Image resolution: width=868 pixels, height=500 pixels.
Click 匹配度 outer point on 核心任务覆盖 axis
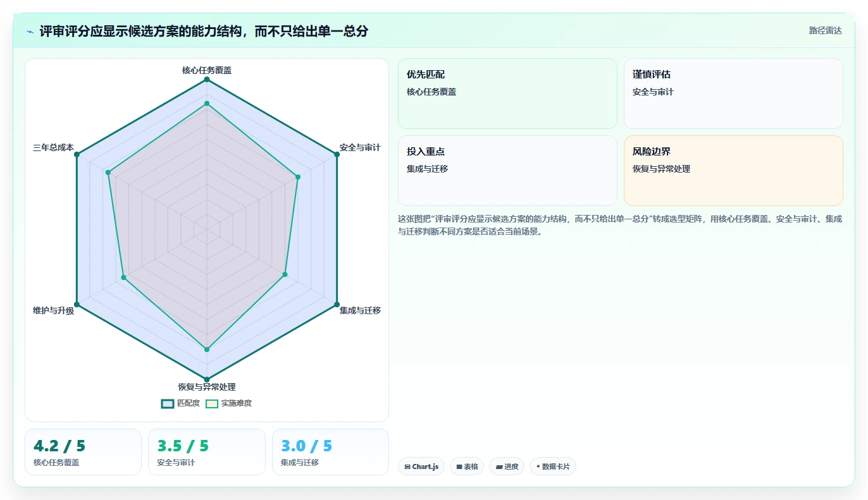[x=207, y=79]
